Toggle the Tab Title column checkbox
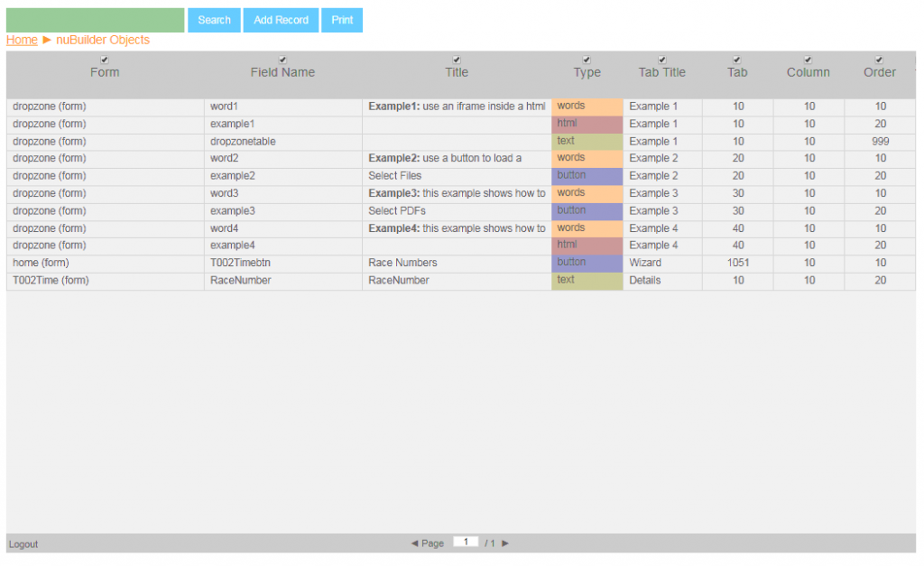 [x=661, y=60]
